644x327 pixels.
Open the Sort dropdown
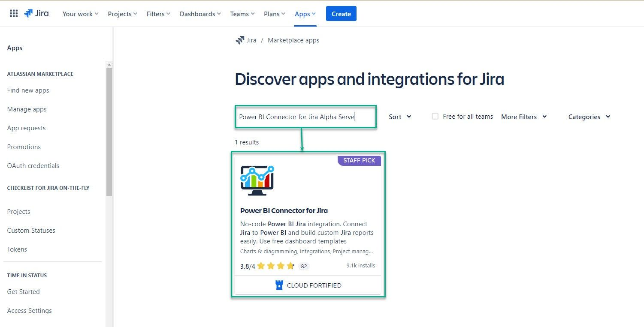click(x=399, y=117)
